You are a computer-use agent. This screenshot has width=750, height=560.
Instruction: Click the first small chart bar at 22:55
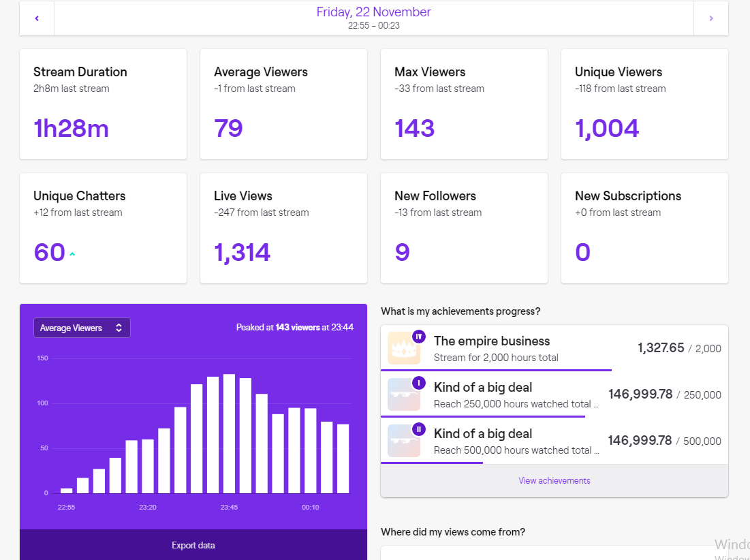pyautogui.click(x=67, y=491)
